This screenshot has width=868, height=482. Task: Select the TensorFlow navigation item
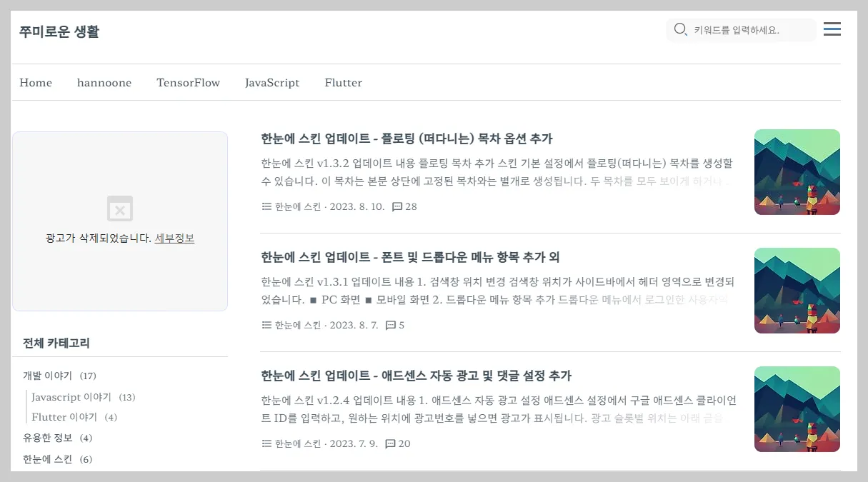click(x=188, y=82)
